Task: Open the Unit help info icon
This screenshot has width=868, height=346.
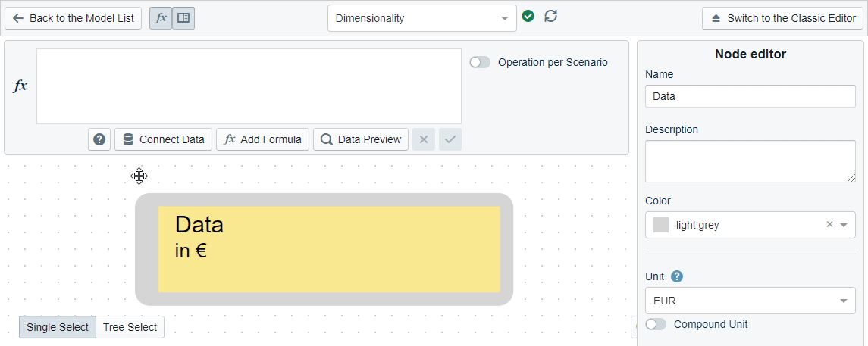Action: [677, 276]
